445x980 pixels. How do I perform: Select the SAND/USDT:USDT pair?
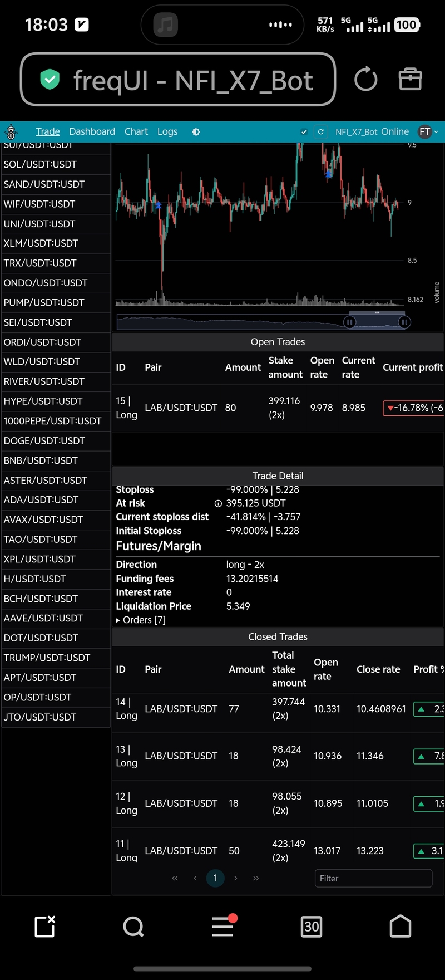[56, 184]
